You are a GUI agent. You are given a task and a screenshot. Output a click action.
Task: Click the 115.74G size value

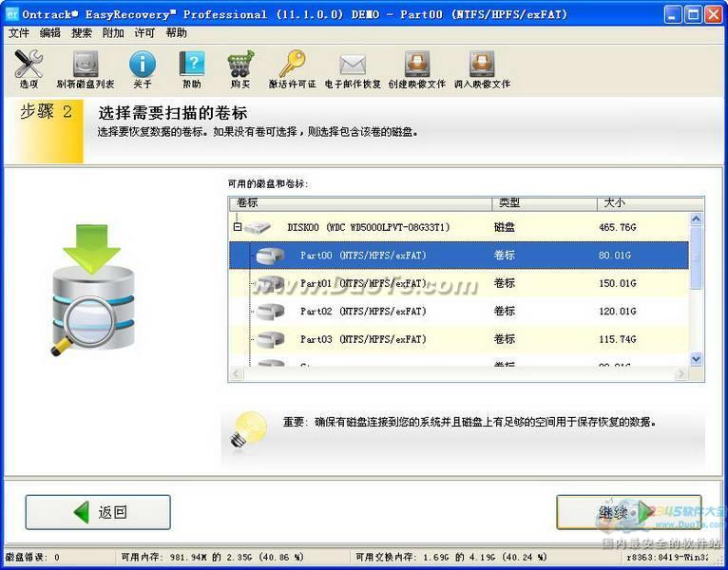(618, 339)
